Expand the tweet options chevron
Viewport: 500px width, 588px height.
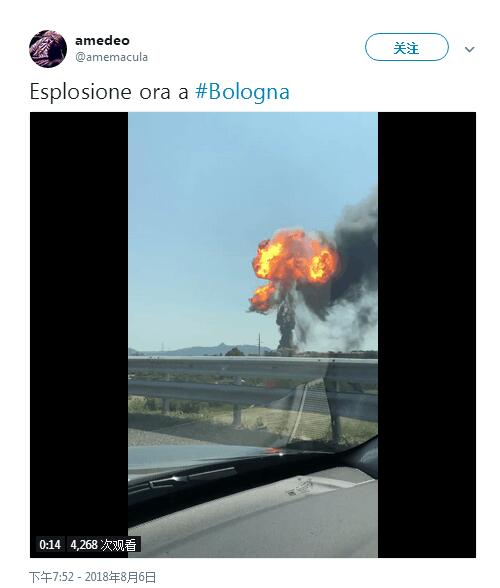pyautogui.click(x=469, y=49)
